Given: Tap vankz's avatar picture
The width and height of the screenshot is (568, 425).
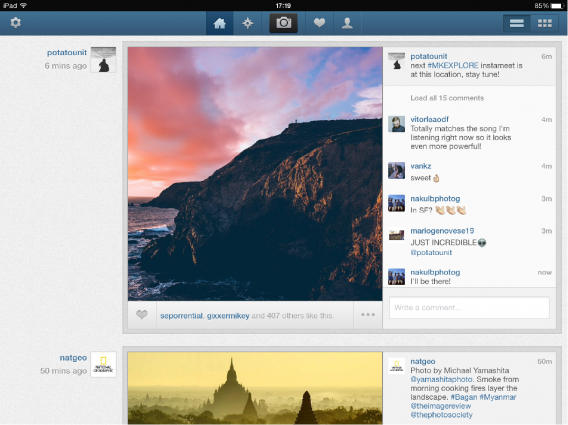Looking at the screenshot, I should click(396, 171).
